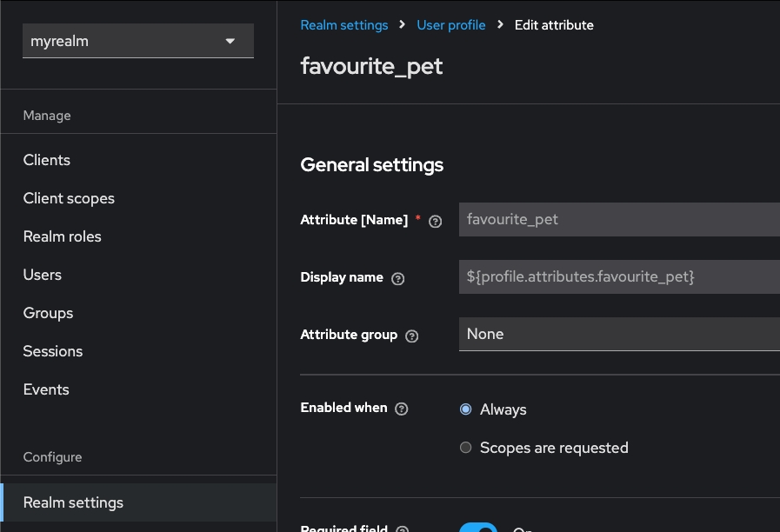This screenshot has width=780, height=532.
Task: Navigate to Users section
Action: pos(43,275)
